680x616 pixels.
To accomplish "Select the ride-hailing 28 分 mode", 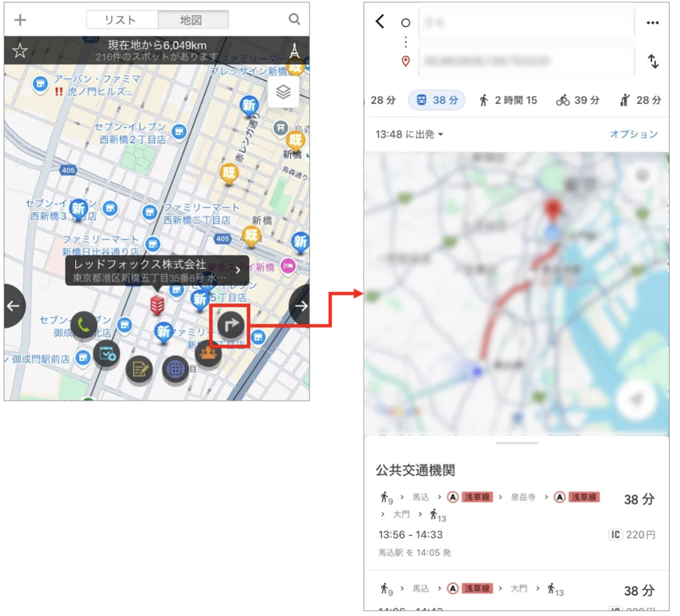I will coord(641,100).
